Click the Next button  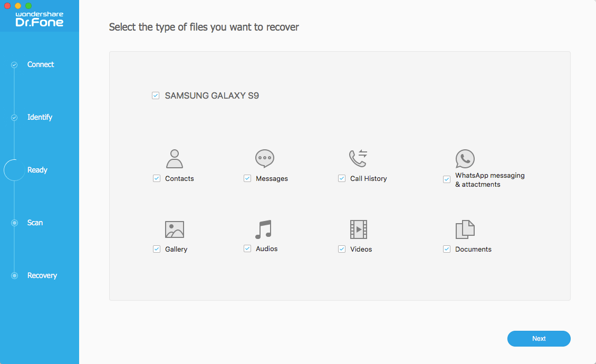coord(539,339)
